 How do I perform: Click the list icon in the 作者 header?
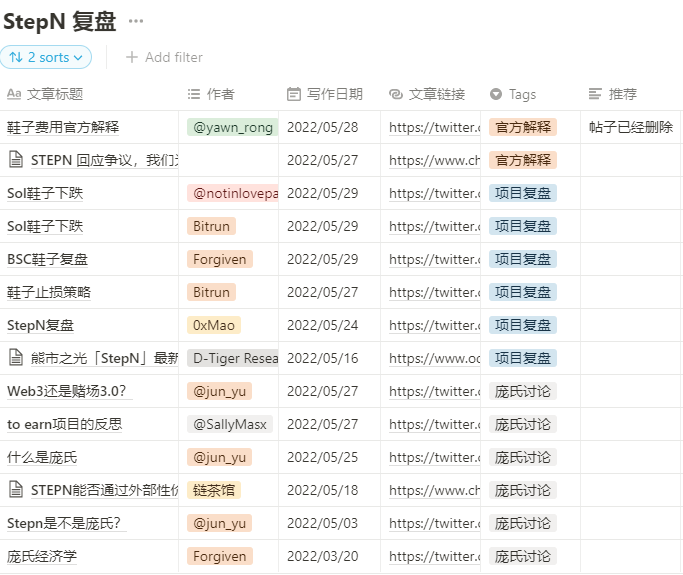[x=194, y=94]
